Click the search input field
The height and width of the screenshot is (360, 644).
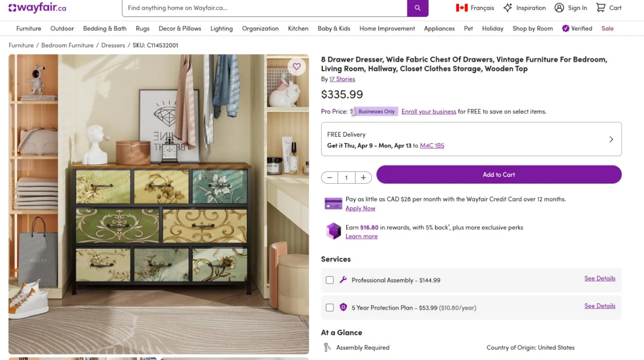[x=265, y=8]
